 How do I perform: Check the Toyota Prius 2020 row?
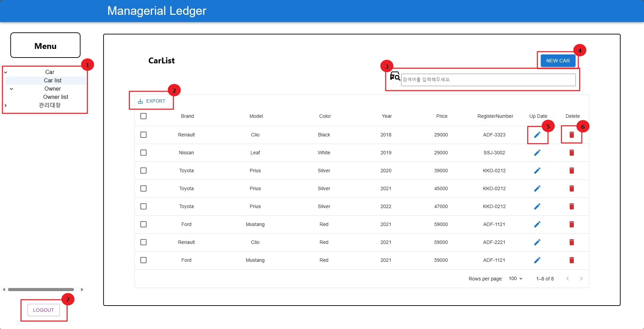(143, 171)
